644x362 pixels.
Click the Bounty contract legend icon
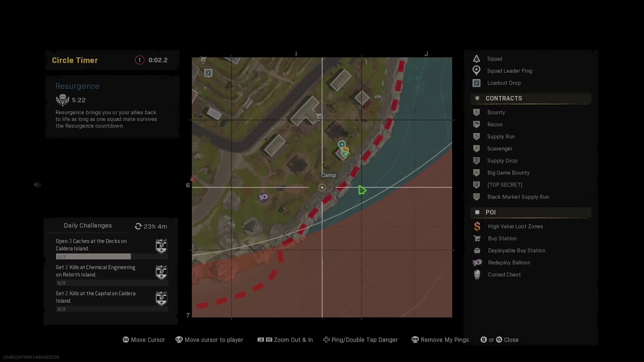pos(476,112)
